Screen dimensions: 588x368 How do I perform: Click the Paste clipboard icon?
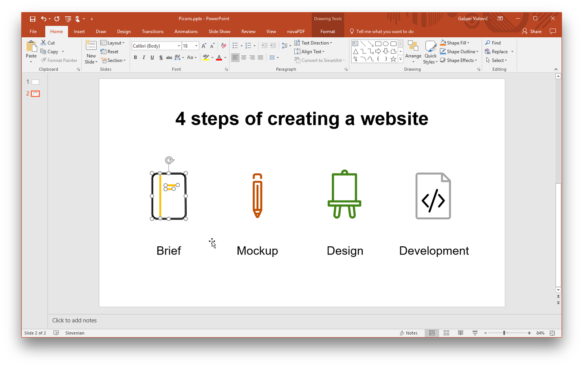31,47
